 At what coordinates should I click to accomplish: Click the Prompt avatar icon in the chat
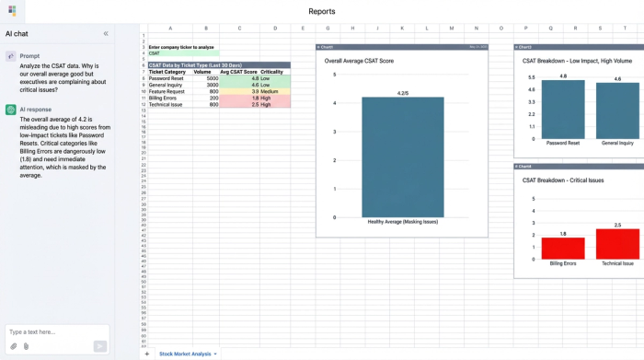[11, 56]
